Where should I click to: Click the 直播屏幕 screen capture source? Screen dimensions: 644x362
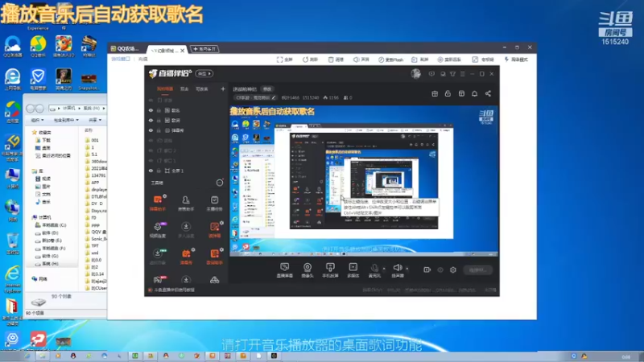285,270
